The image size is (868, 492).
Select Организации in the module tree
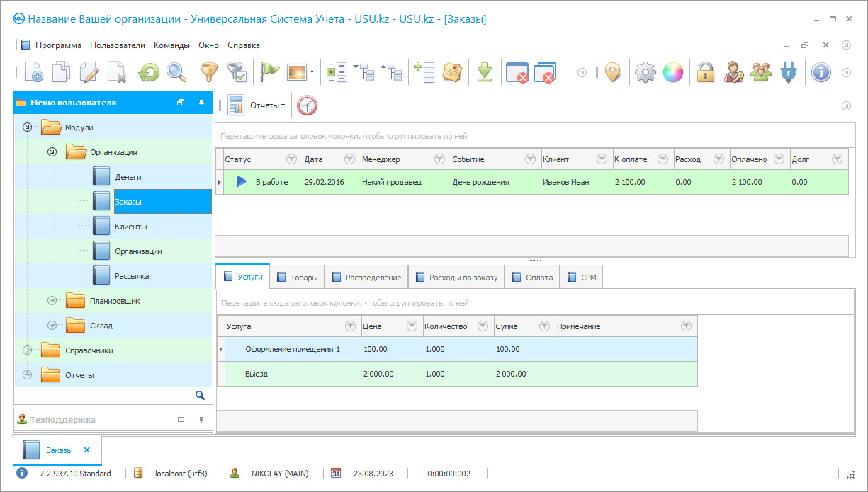138,251
